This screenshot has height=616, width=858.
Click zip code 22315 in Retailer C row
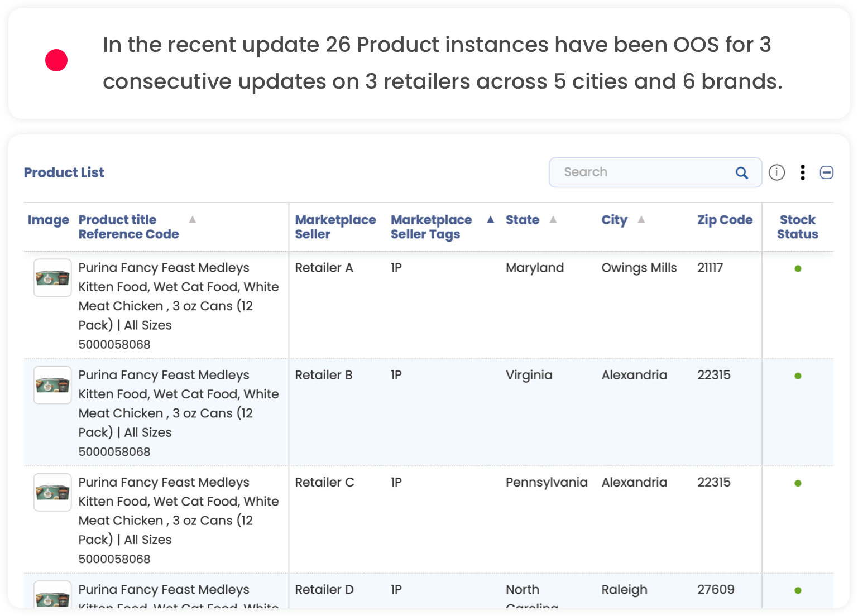tap(713, 482)
